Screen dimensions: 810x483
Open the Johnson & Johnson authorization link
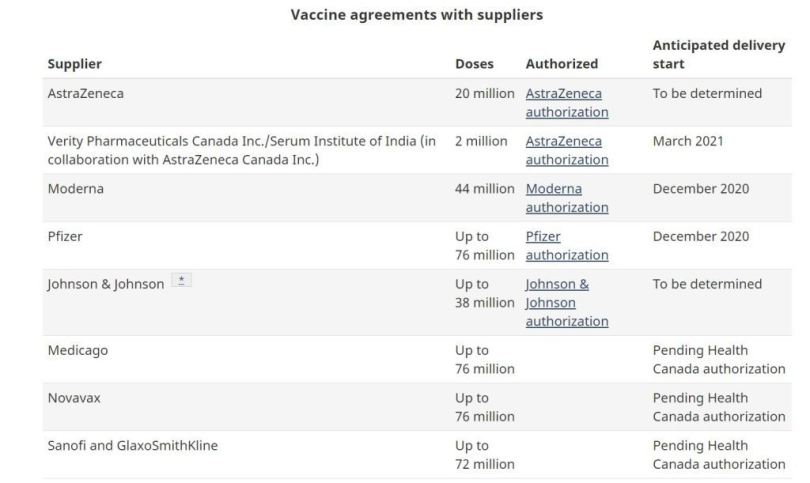point(565,302)
